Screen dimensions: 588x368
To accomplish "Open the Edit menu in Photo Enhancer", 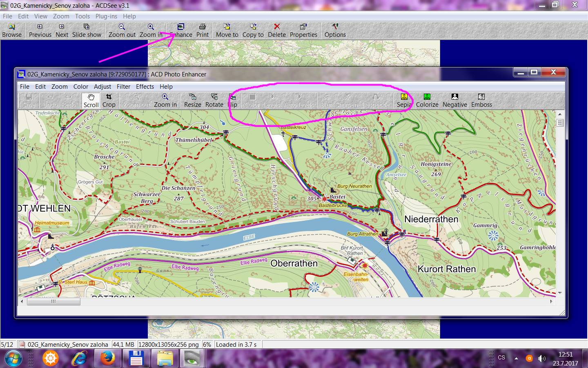I will point(40,87).
